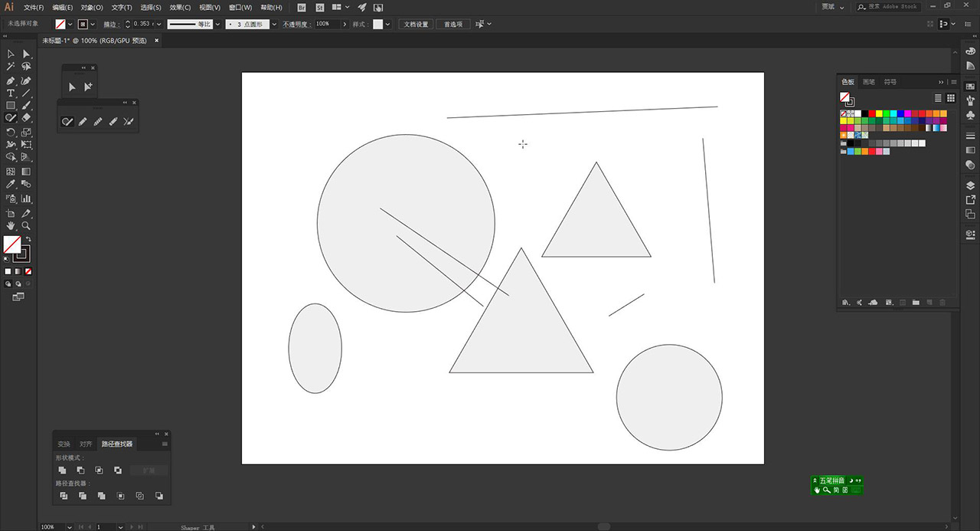
Task: Close the 未标题-1 document tab
Action: pyautogui.click(x=156, y=41)
